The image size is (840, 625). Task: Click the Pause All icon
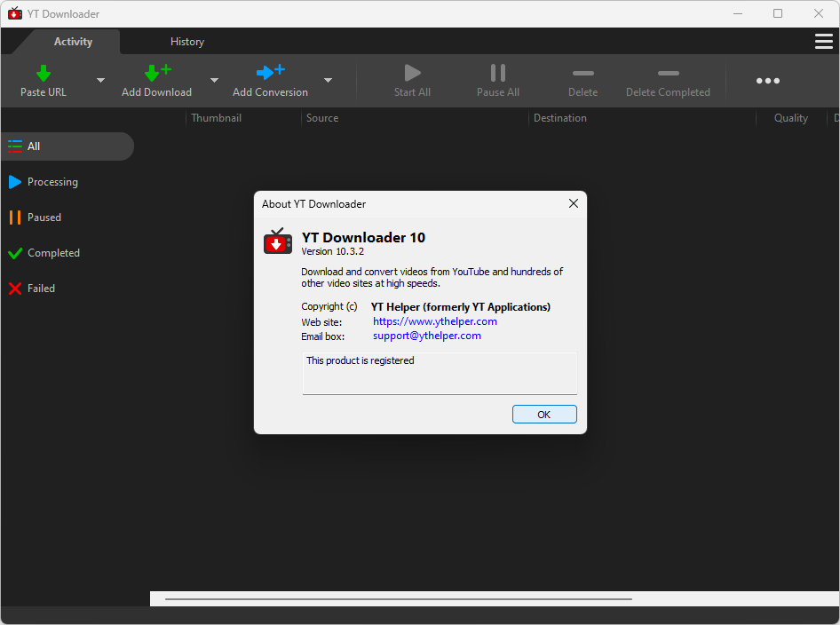tap(497, 73)
